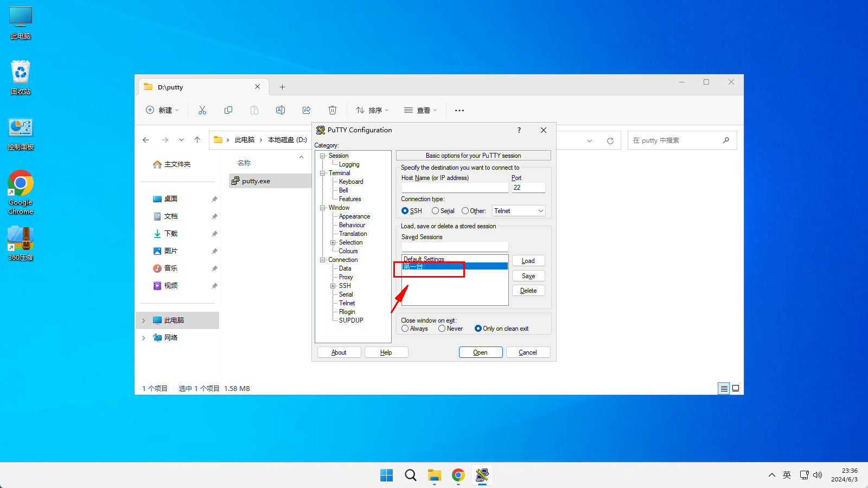The height and width of the screenshot is (488, 868).
Task: Delete the selected saved session
Action: pyautogui.click(x=528, y=291)
